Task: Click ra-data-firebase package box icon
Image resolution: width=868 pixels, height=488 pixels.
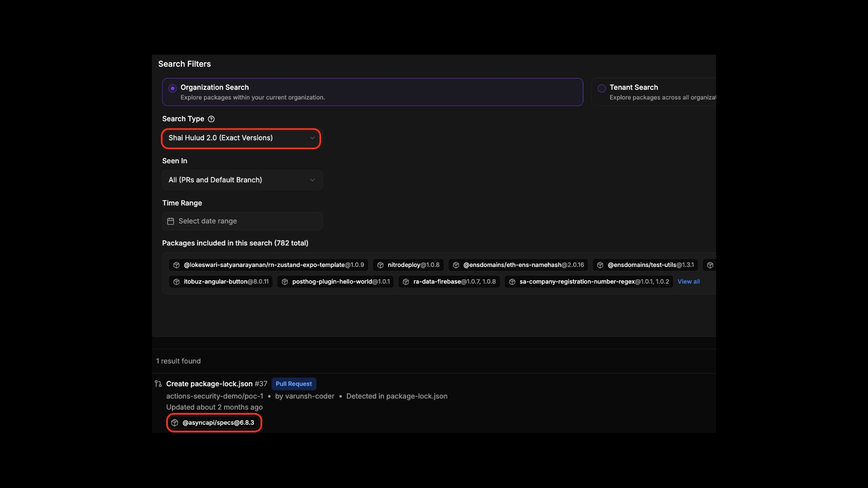Action: coord(406,282)
